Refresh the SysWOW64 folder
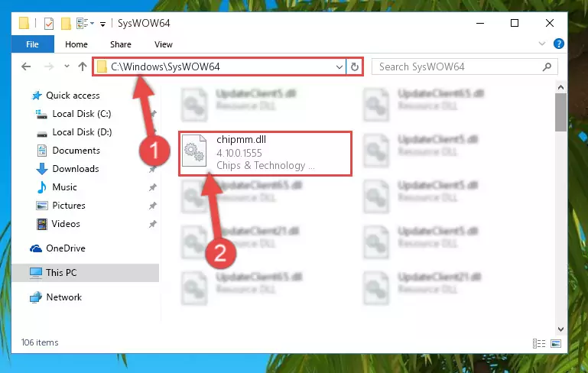 (x=354, y=67)
